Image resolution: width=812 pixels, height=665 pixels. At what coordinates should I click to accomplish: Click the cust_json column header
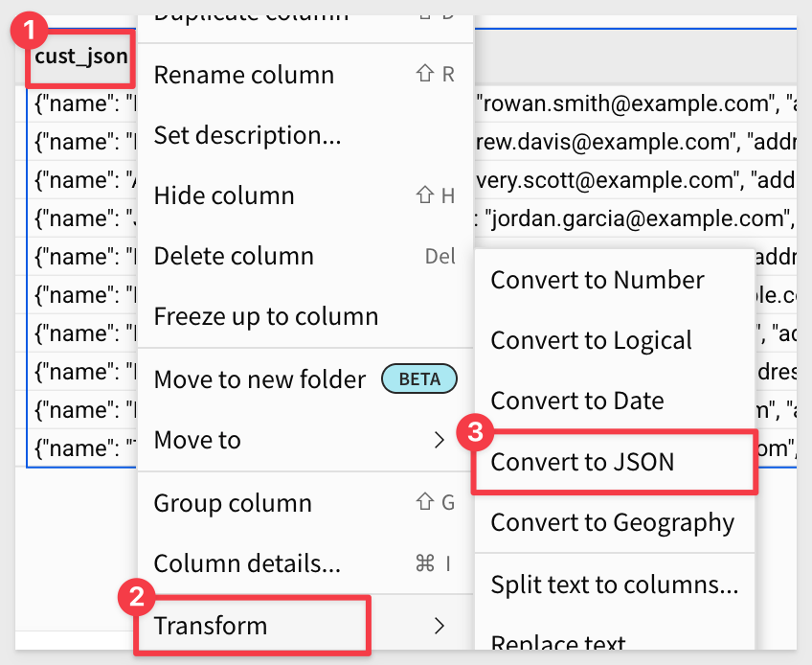81,56
